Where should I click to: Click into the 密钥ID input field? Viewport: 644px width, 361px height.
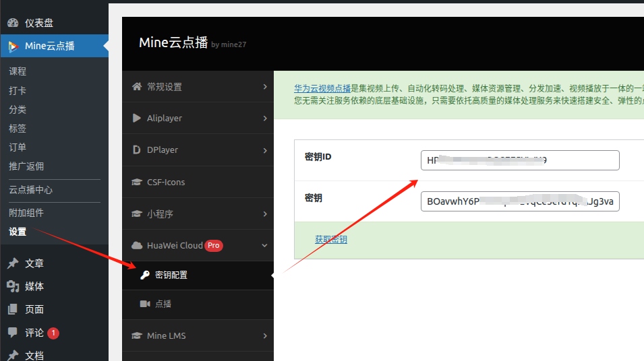(520, 160)
